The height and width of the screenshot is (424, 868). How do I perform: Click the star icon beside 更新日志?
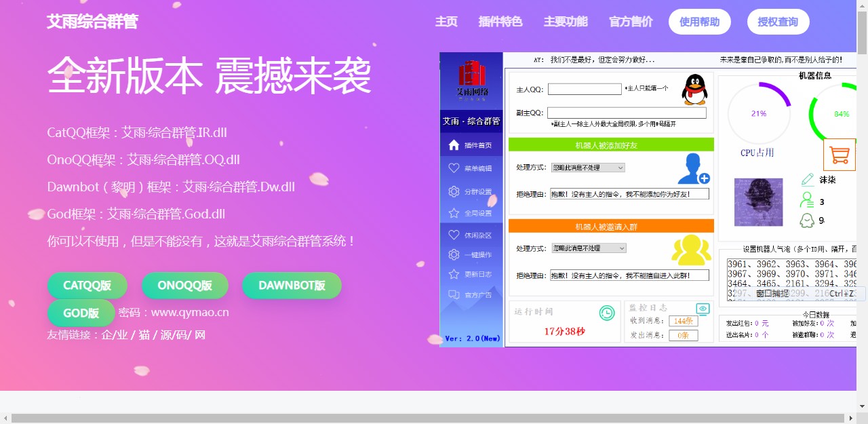454,274
